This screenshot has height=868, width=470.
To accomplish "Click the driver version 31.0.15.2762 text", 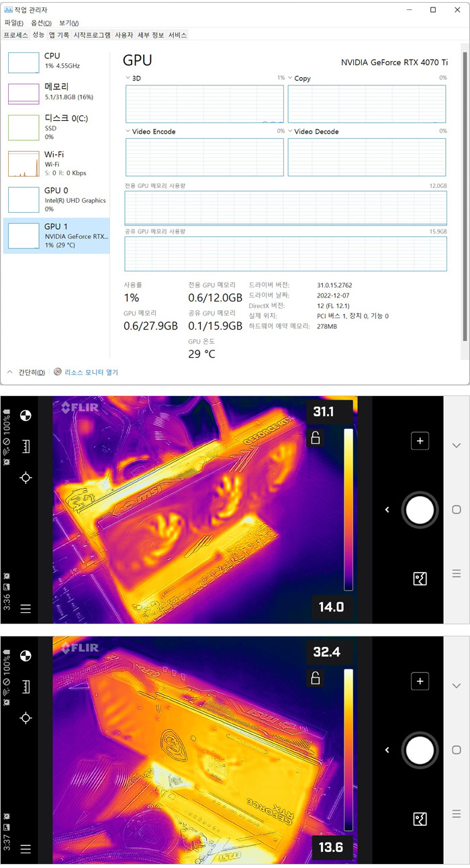I will point(334,285).
